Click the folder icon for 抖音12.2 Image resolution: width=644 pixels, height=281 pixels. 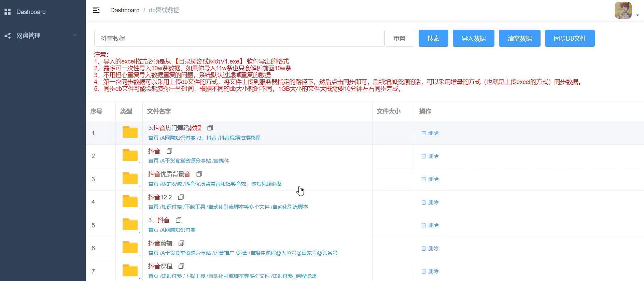click(130, 201)
